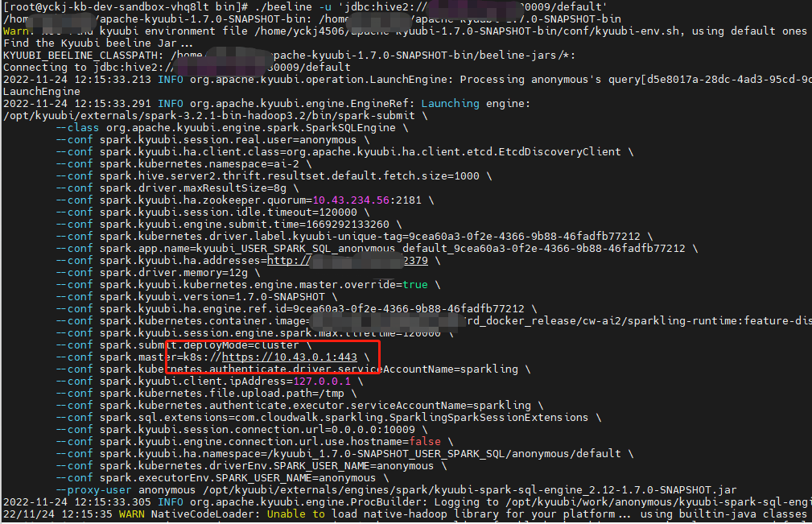
Task: Click the 'Connecting to jdbc:hive2' line
Action: tap(176, 68)
